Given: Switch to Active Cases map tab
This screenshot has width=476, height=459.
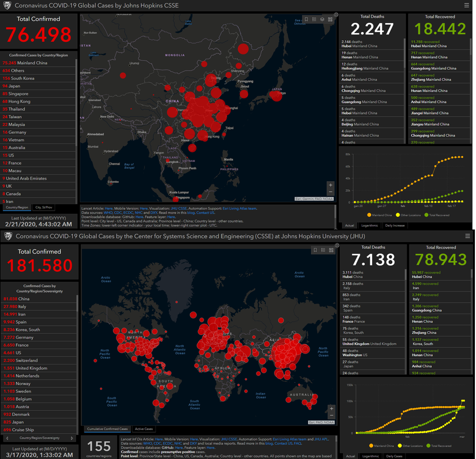Looking at the screenshot, I should 144,429.
